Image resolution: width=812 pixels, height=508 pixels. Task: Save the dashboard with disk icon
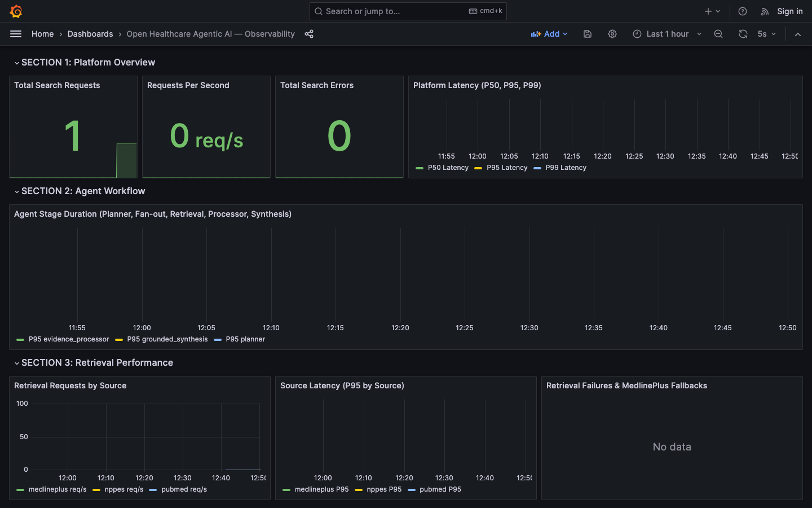pyautogui.click(x=588, y=34)
